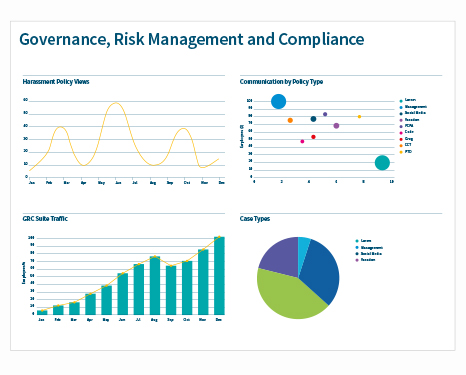Viewport: 466px width, 375px height.
Task: Toggle the Management legend entry in bubble chart
Action: [x=413, y=107]
